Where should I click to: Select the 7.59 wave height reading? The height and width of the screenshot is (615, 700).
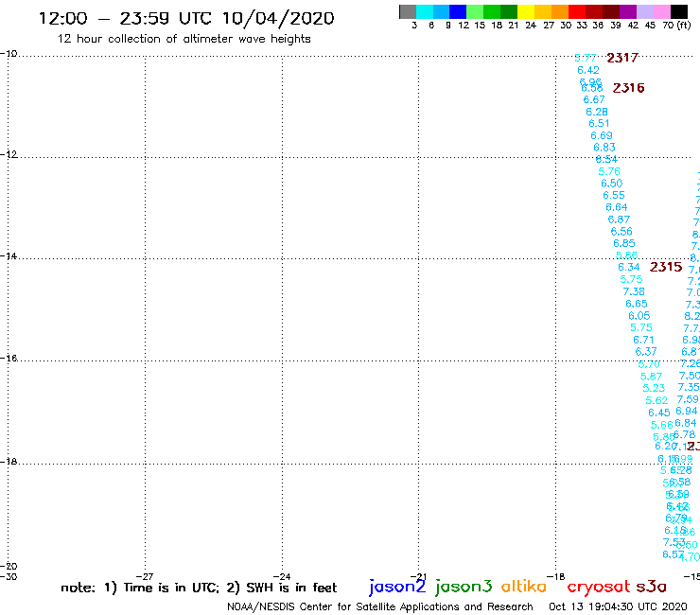pos(688,399)
